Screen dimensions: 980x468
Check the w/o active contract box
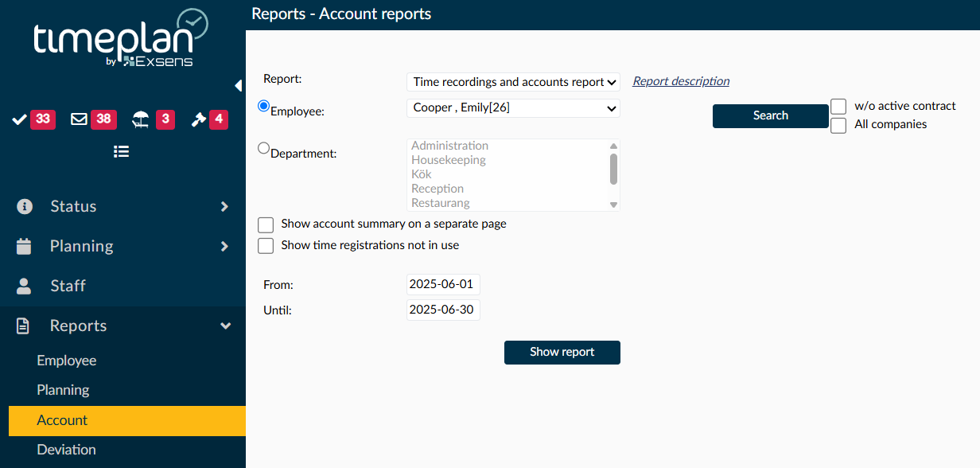(838, 107)
